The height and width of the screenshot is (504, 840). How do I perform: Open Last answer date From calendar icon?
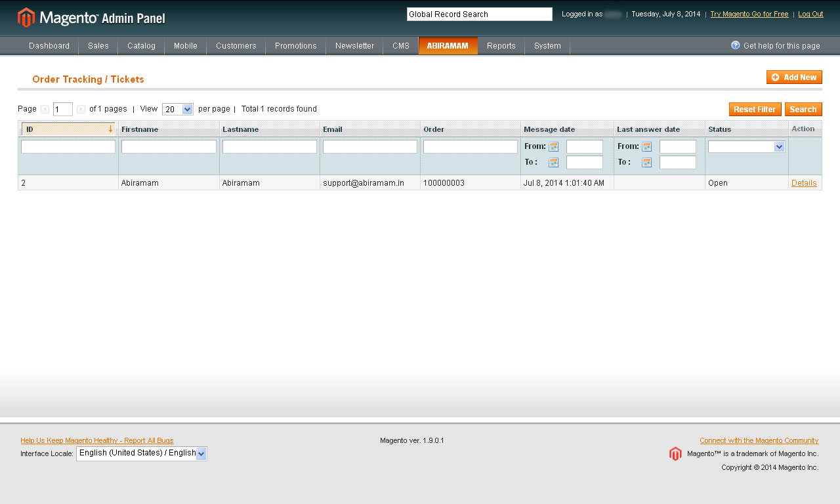(647, 147)
